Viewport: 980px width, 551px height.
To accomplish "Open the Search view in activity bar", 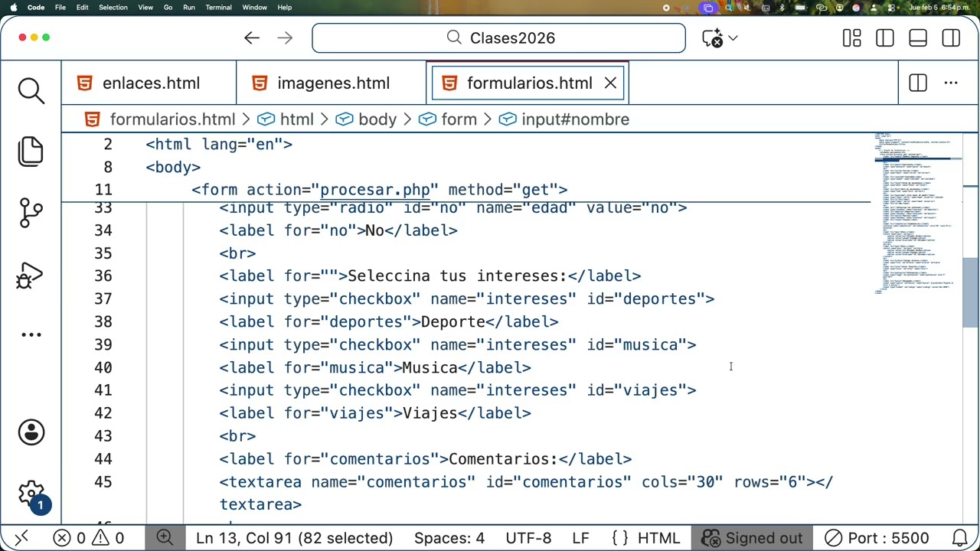I will click(x=31, y=90).
